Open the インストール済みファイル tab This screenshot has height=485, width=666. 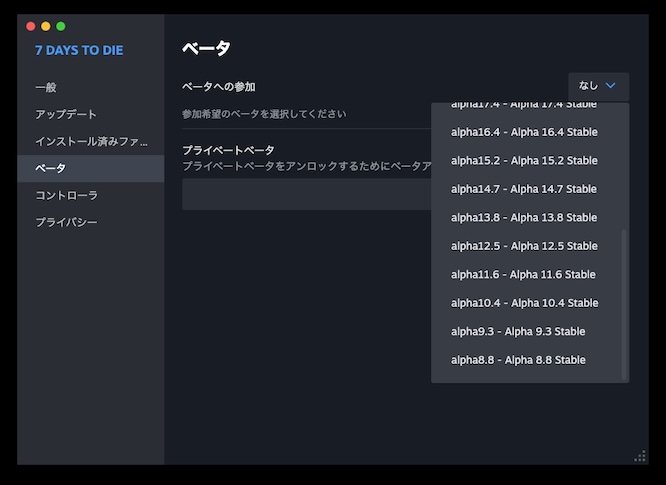point(91,142)
